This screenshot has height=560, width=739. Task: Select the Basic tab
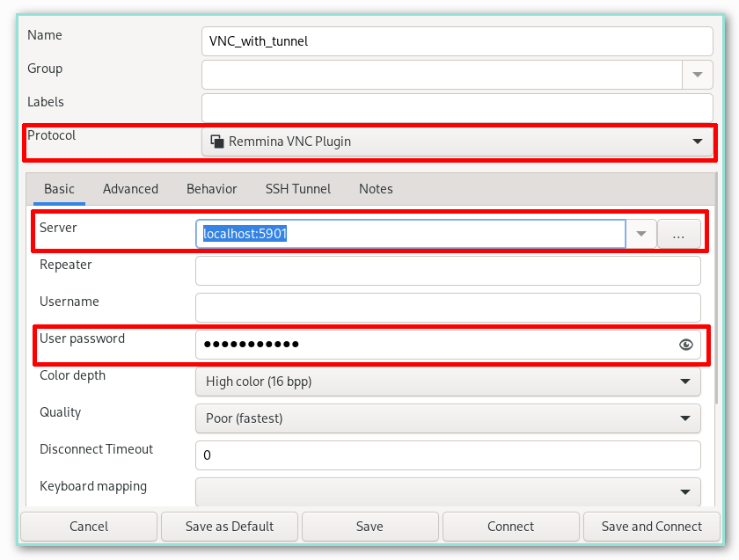pos(60,189)
